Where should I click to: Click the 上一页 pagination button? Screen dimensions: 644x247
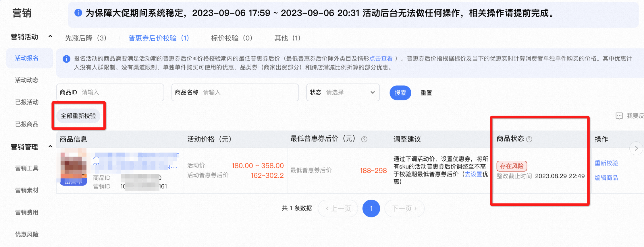[x=338, y=209]
